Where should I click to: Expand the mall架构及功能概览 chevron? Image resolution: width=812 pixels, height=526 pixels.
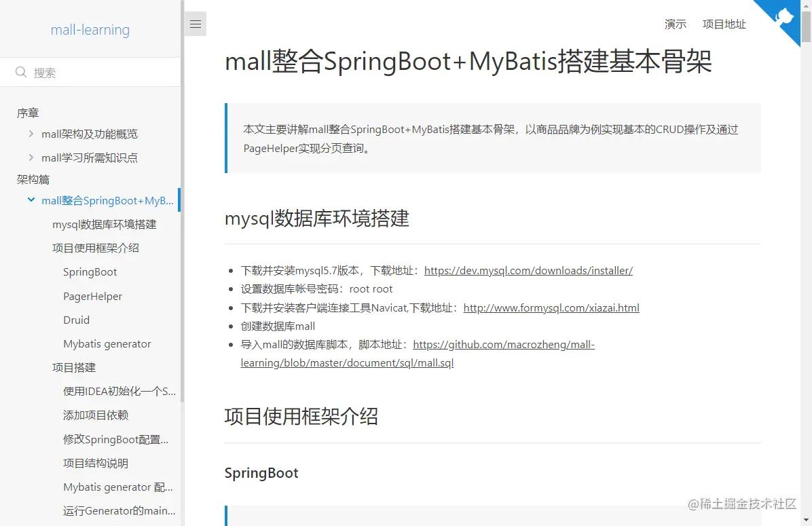pos(30,134)
